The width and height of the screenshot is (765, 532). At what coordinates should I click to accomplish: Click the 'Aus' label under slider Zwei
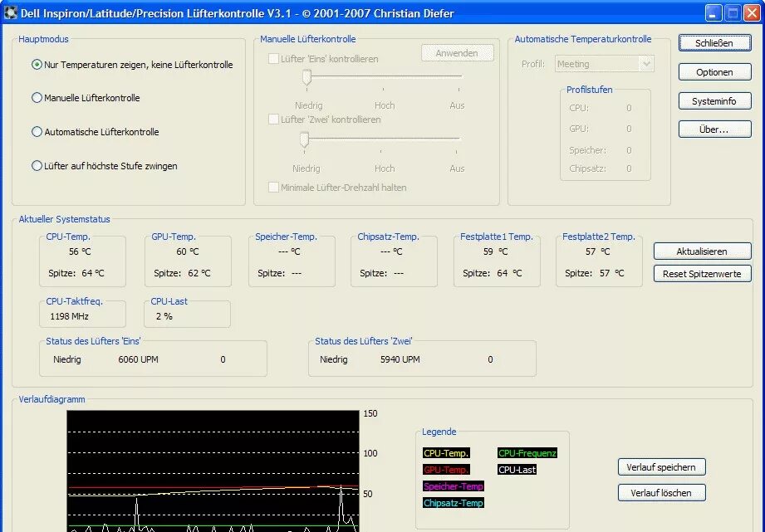457,168
